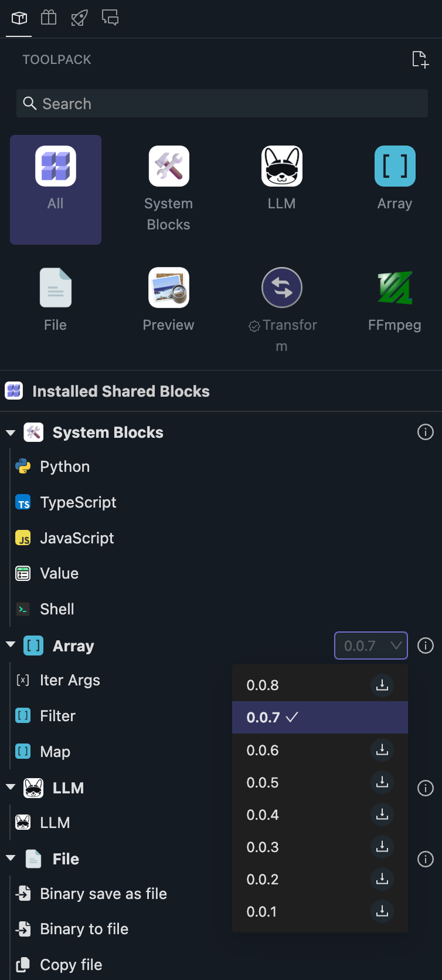Select the Binary save as file block

[x=103, y=894]
